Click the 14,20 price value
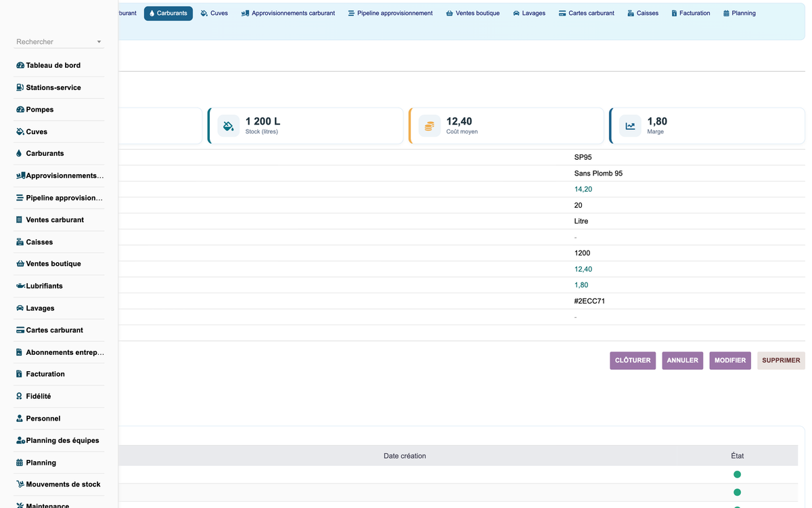 point(583,189)
